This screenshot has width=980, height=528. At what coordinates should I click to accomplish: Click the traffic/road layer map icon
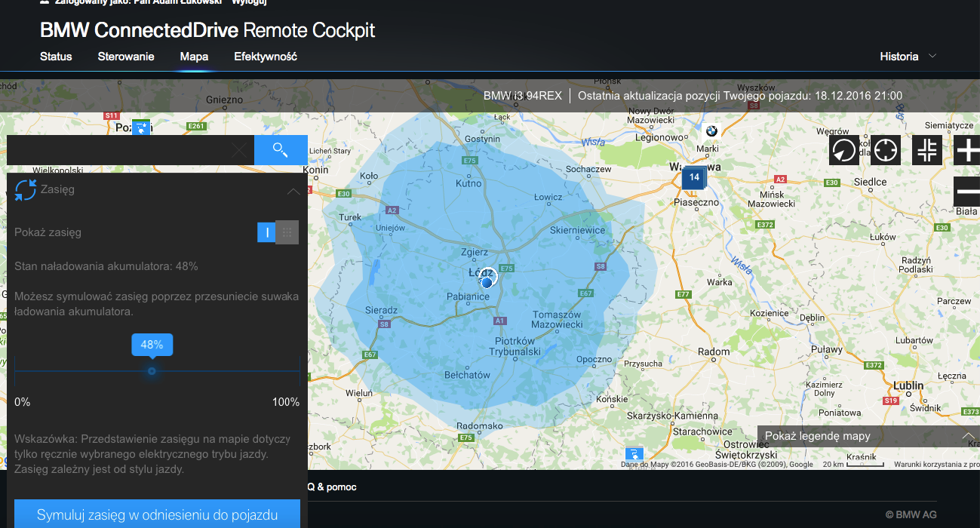click(927, 150)
